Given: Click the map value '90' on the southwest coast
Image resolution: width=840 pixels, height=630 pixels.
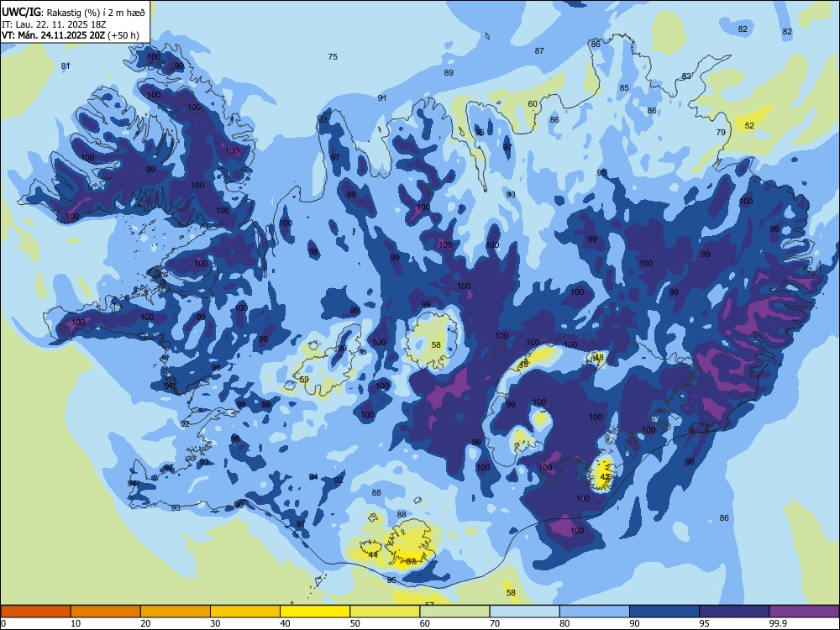Looking at the screenshot, I should point(239,505).
